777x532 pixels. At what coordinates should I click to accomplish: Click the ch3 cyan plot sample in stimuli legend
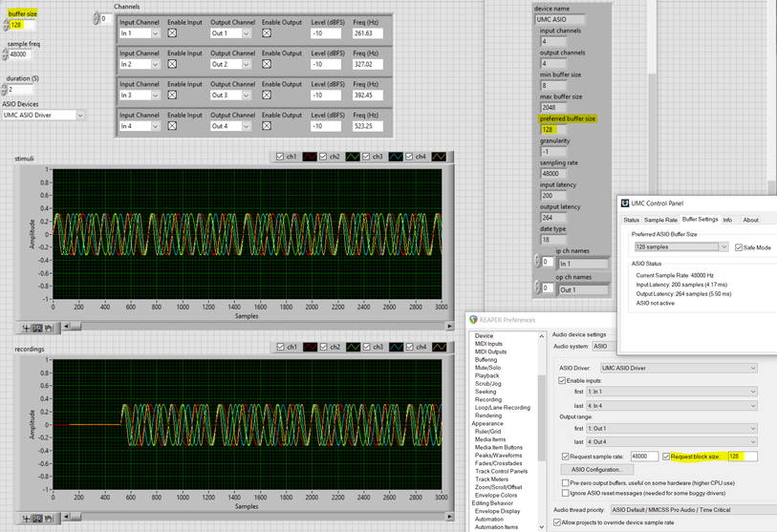[x=396, y=157]
